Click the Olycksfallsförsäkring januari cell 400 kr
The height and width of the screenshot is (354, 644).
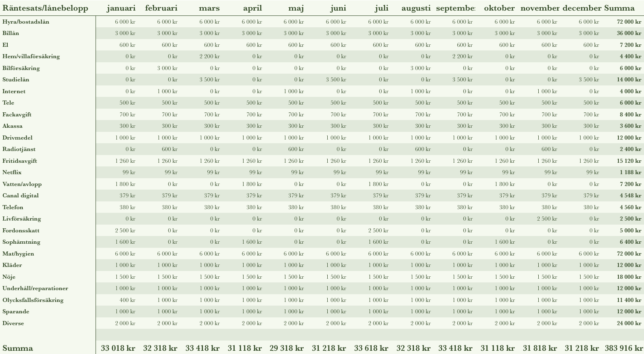[127, 300]
